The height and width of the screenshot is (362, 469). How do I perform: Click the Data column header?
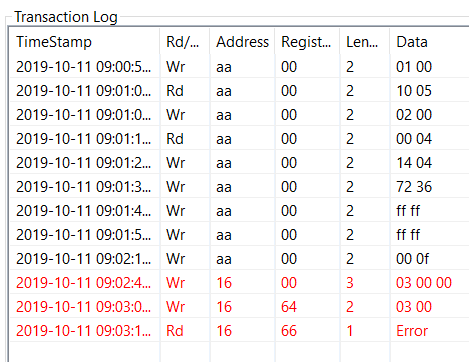point(430,42)
